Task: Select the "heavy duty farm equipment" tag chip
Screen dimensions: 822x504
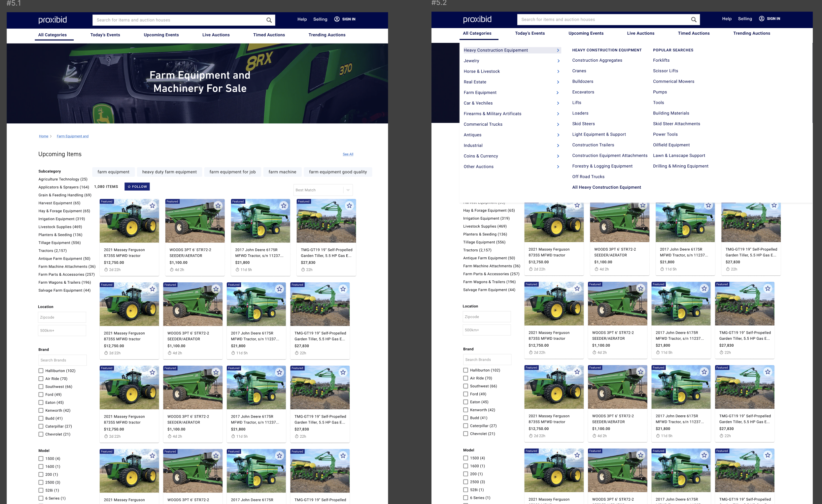Action: click(169, 172)
